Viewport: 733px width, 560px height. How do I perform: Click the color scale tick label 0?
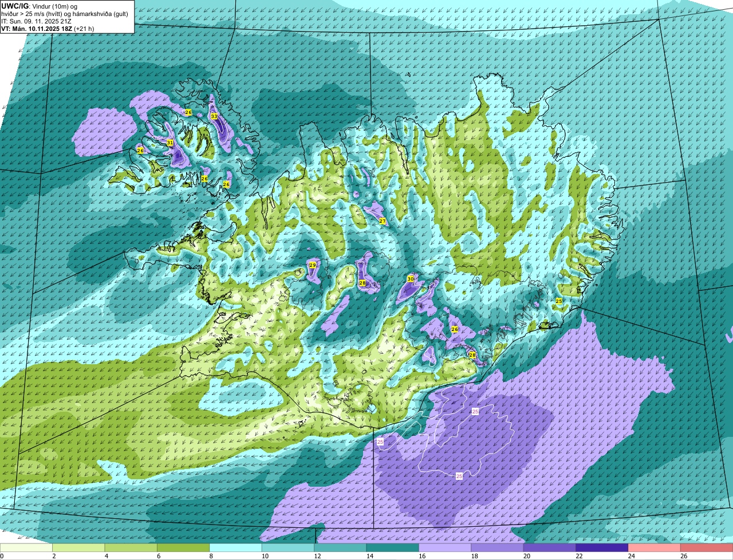pos(2,556)
